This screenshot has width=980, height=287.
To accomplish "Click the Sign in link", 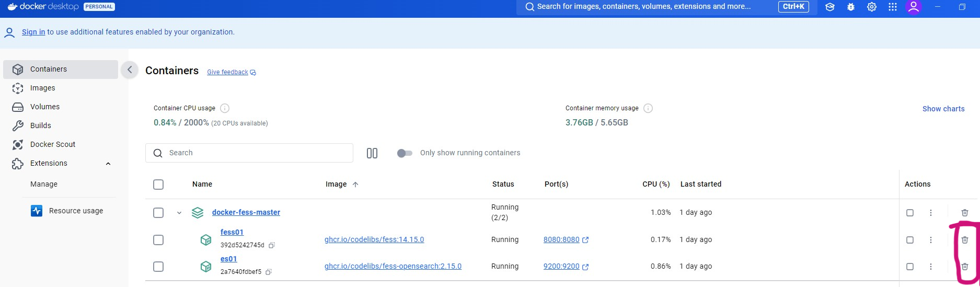I will point(33,32).
